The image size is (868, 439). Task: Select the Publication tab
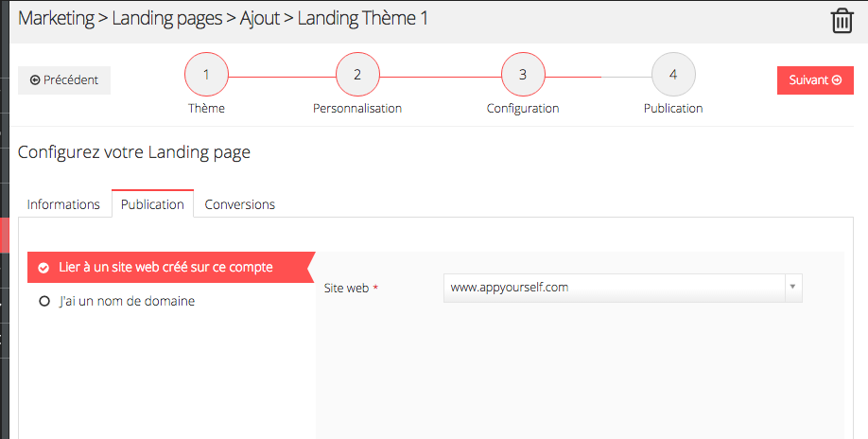pyautogui.click(x=152, y=204)
